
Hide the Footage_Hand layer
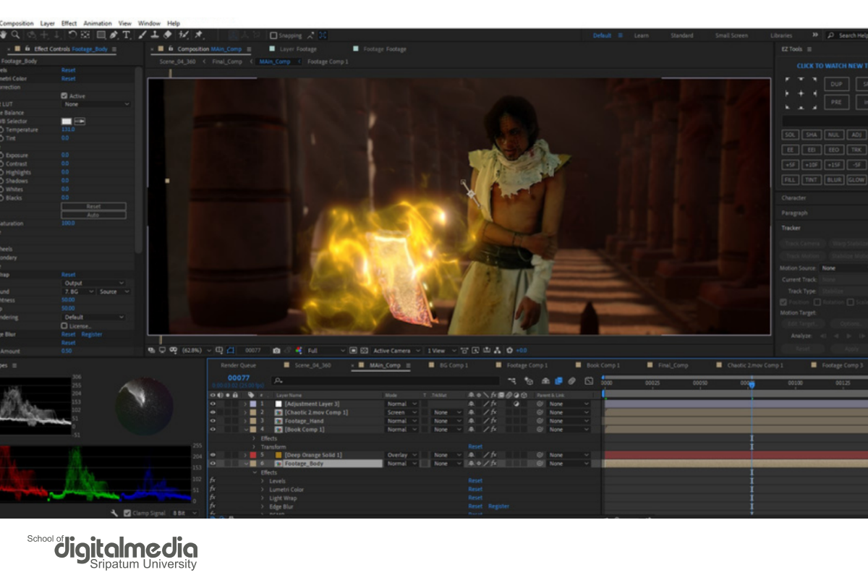213,421
